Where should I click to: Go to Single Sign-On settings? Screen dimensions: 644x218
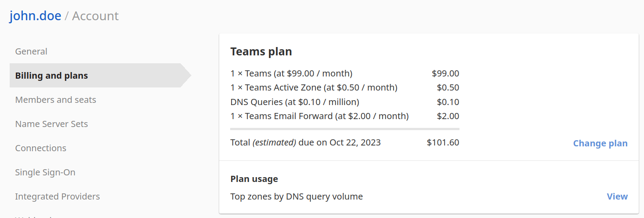click(x=45, y=172)
